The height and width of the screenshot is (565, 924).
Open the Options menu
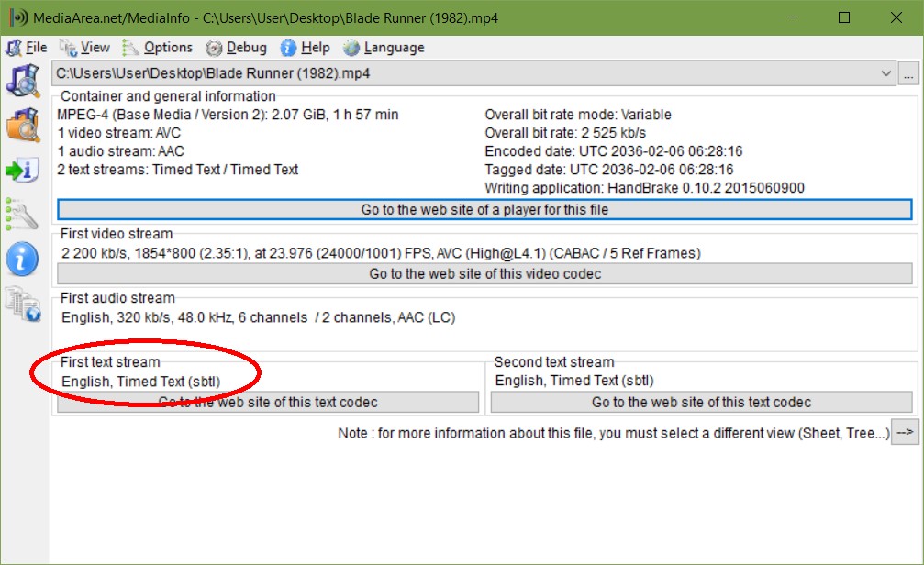[168, 48]
